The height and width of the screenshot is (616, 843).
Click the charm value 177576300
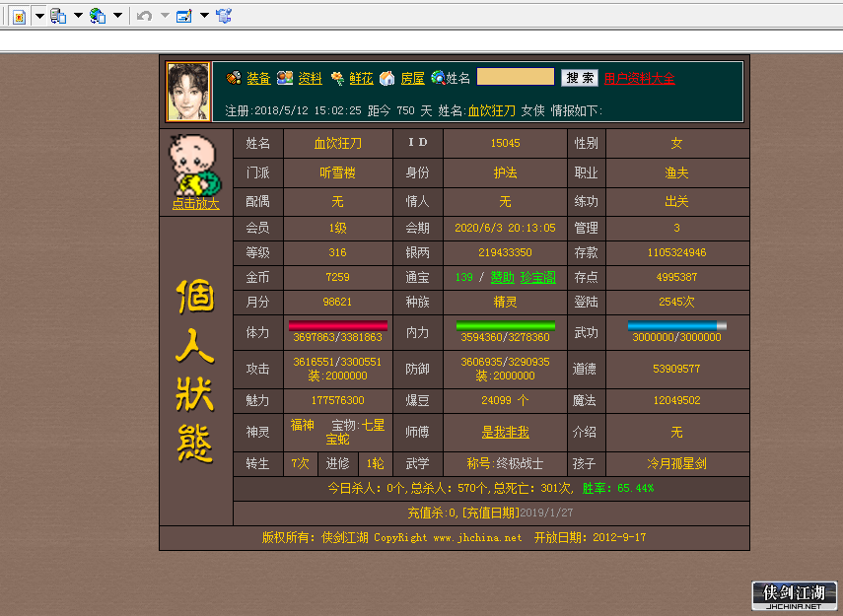coord(337,400)
